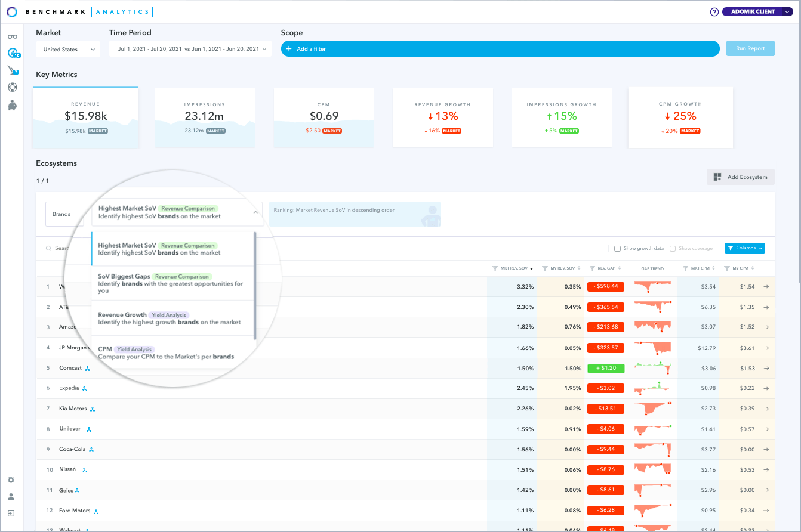Viewport: 801px width, 532px height.
Task: Open the benchmark icon with badge 12
Action: pyautogui.click(x=13, y=53)
